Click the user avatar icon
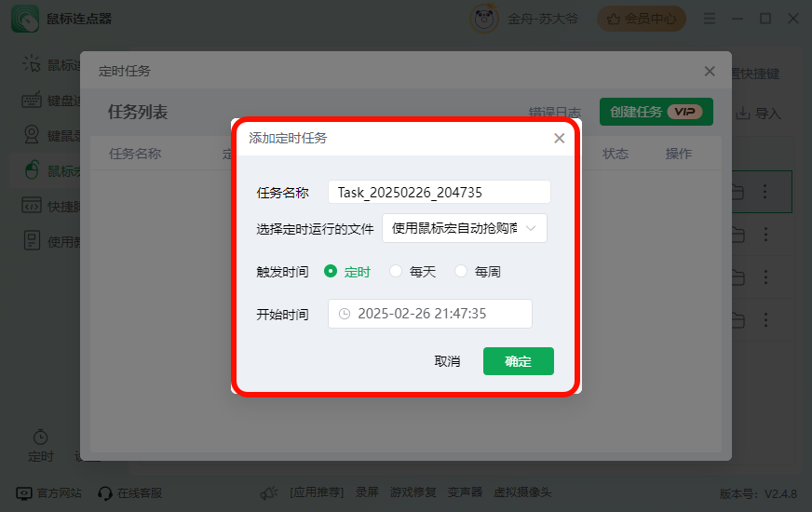Screen dimensions: 812x512 coord(483,19)
